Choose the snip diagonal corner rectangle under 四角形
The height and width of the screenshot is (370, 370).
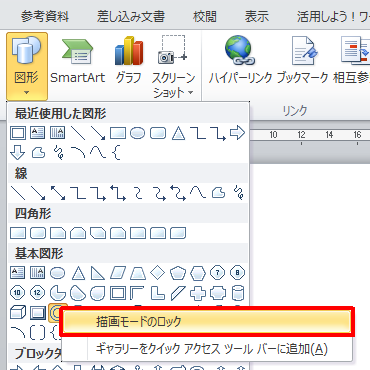[98, 233]
